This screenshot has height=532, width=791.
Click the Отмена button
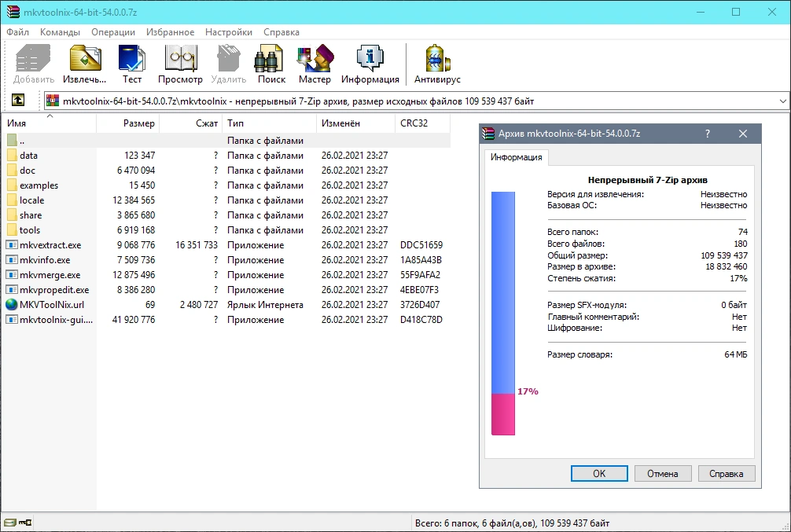(x=662, y=474)
